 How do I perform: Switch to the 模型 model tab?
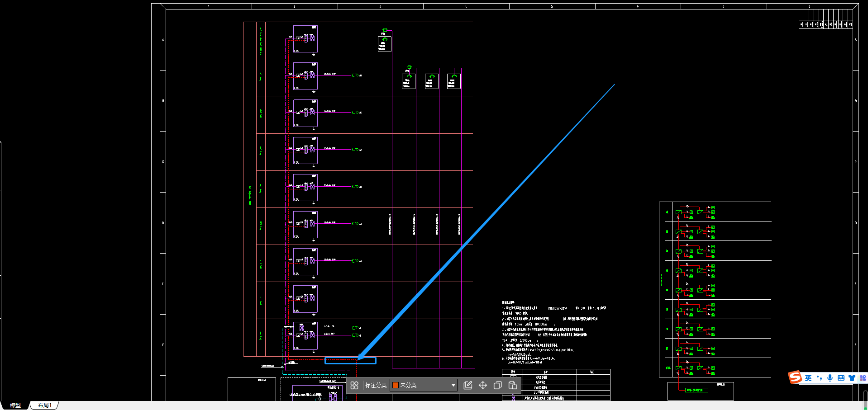(x=15, y=405)
